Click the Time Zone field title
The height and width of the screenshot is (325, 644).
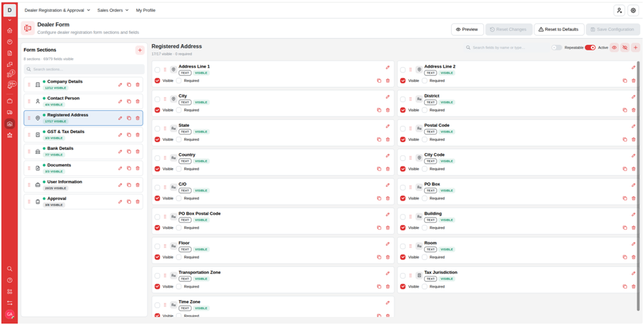coord(190,302)
